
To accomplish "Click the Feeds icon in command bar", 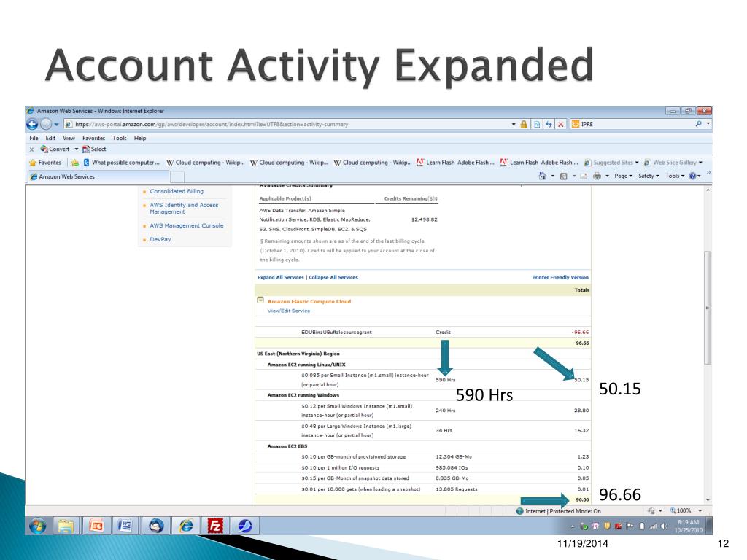I will coord(564,176).
